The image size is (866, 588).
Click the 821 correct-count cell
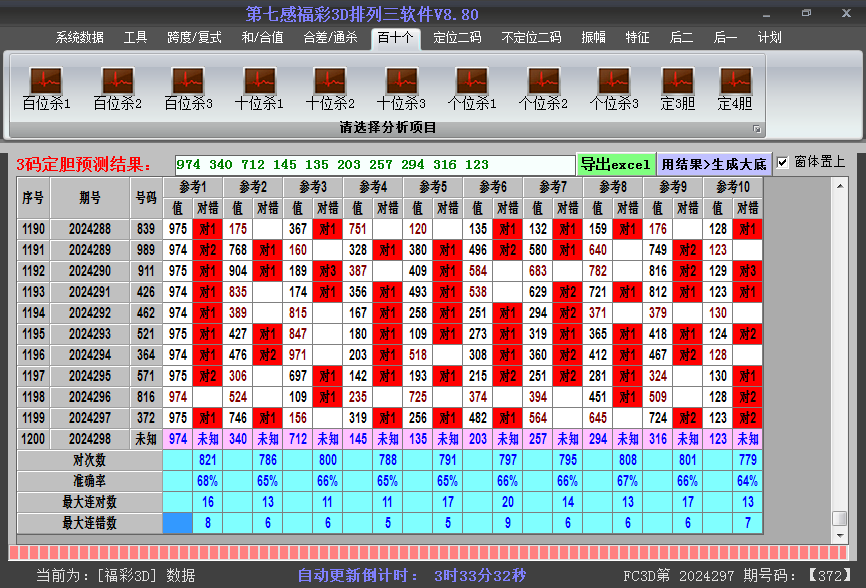pos(208,460)
